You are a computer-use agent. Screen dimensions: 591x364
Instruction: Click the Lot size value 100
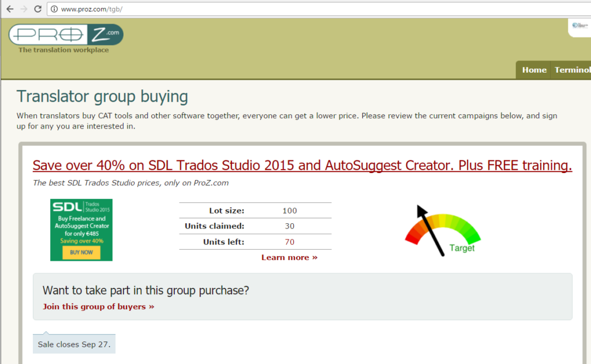click(x=290, y=211)
